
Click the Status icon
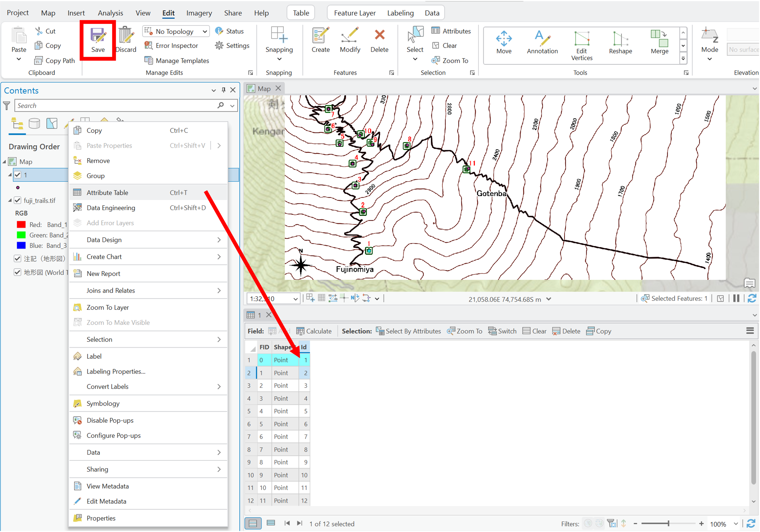[219, 31]
